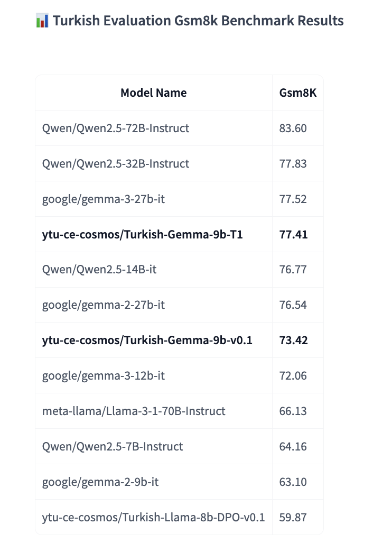Select the 59.87 score cell
The image size is (392, 552).
click(293, 518)
